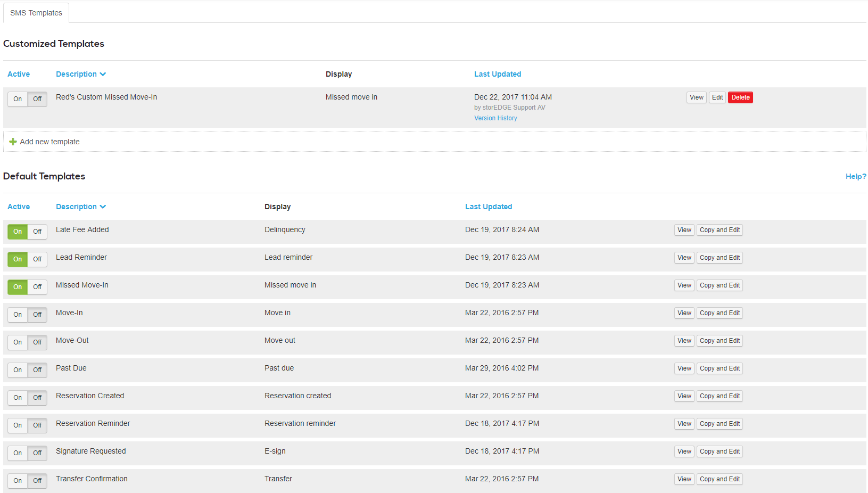The width and height of the screenshot is (868, 493).
Task: Click the green plus Add new template icon
Action: tap(13, 142)
